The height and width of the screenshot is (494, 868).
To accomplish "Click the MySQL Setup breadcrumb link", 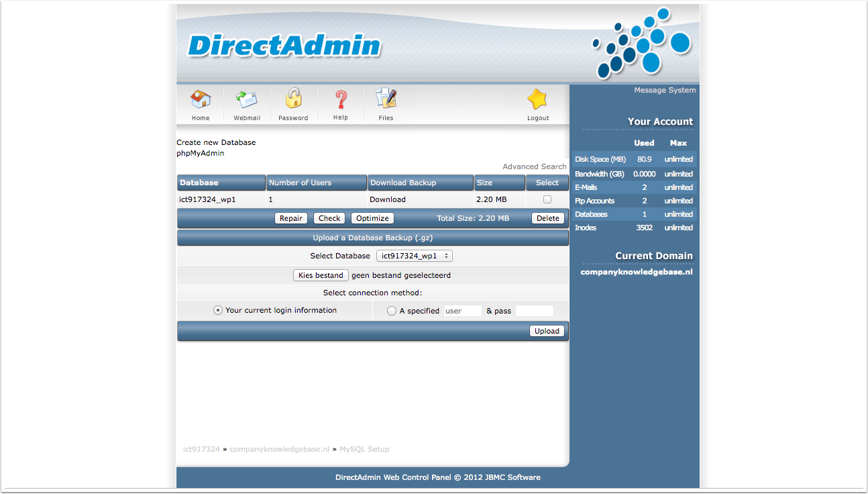I will pos(364,449).
